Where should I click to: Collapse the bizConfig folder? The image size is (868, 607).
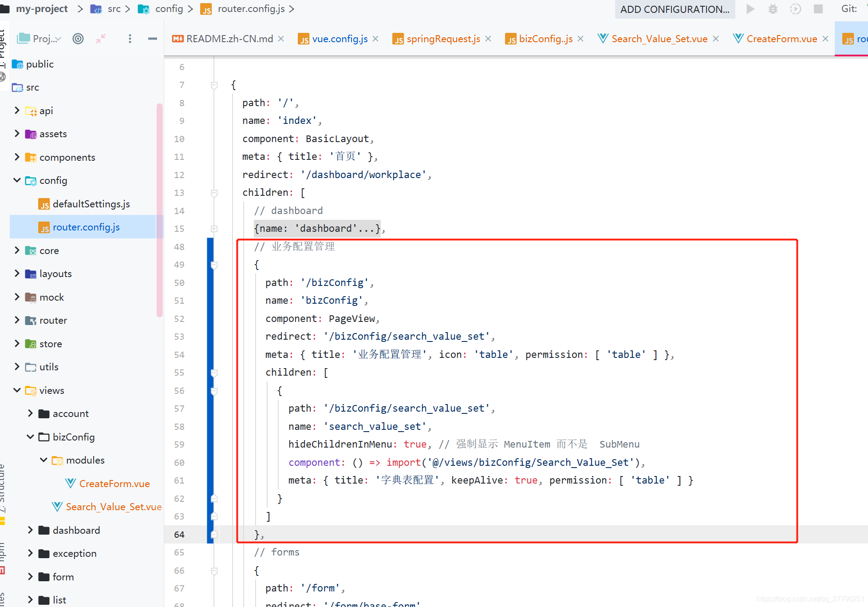[30, 437]
